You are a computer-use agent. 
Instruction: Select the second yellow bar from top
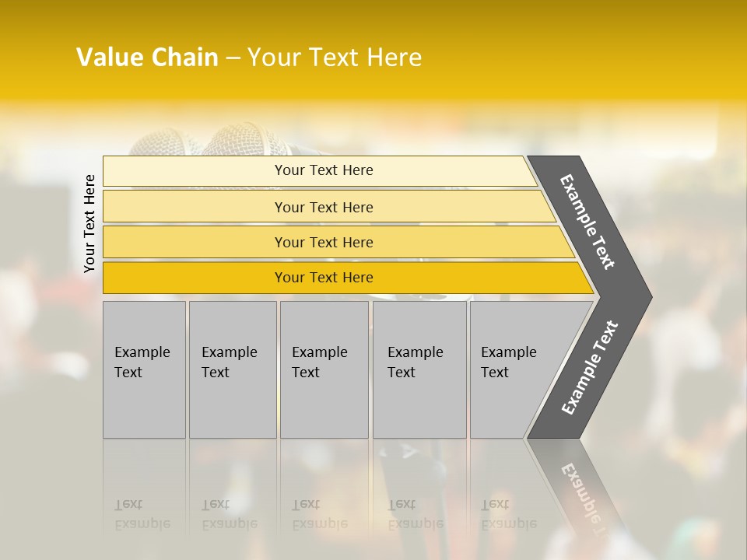(323, 207)
